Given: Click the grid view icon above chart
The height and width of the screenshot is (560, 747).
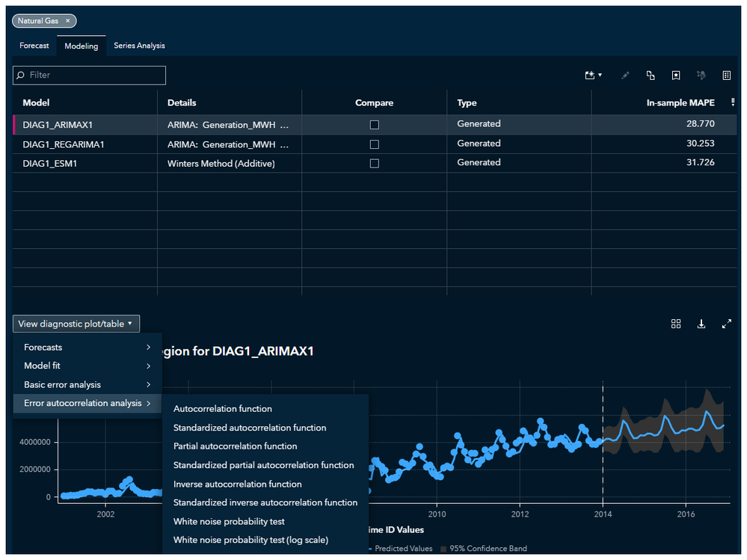Looking at the screenshot, I should 676,324.
